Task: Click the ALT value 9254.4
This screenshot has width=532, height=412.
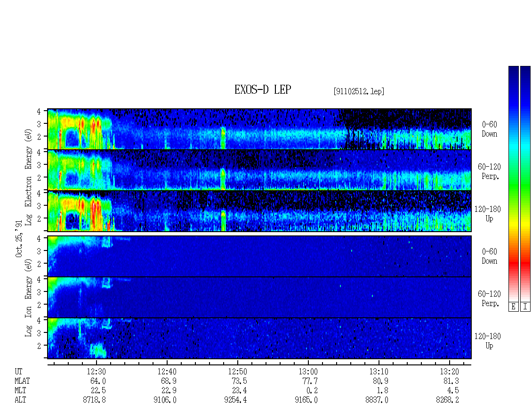Action: tap(235, 400)
